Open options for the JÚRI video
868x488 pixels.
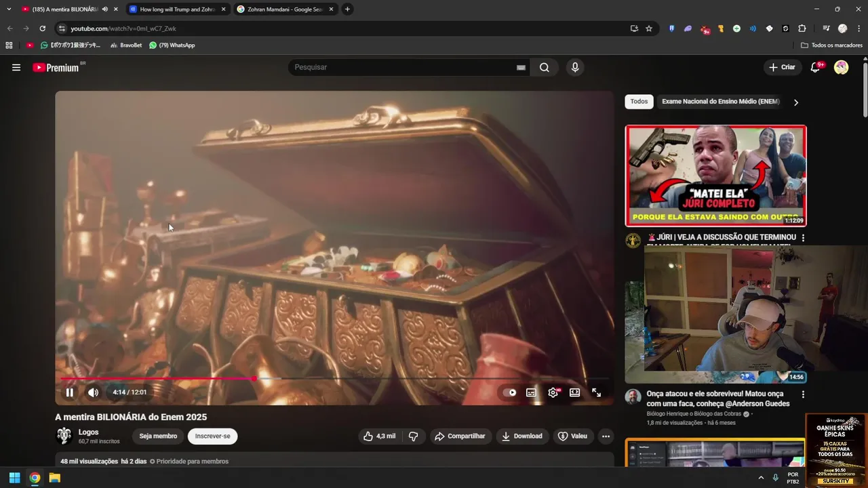tap(803, 238)
